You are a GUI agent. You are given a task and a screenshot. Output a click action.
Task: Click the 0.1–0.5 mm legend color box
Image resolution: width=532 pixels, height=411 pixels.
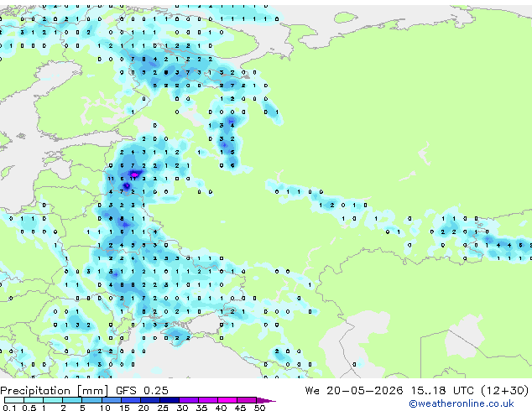click(14, 400)
